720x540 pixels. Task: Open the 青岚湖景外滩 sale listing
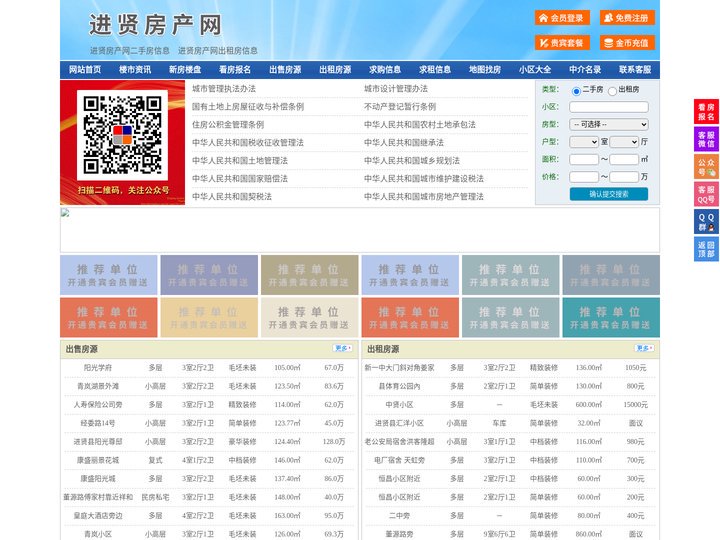tap(98, 386)
